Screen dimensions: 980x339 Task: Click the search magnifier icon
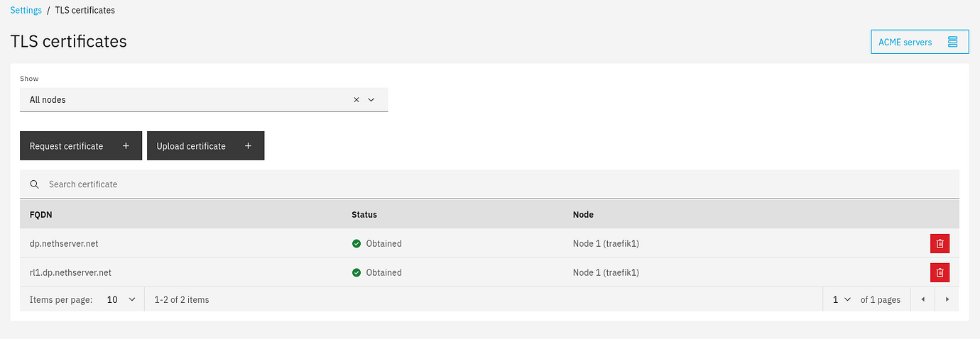coord(34,184)
